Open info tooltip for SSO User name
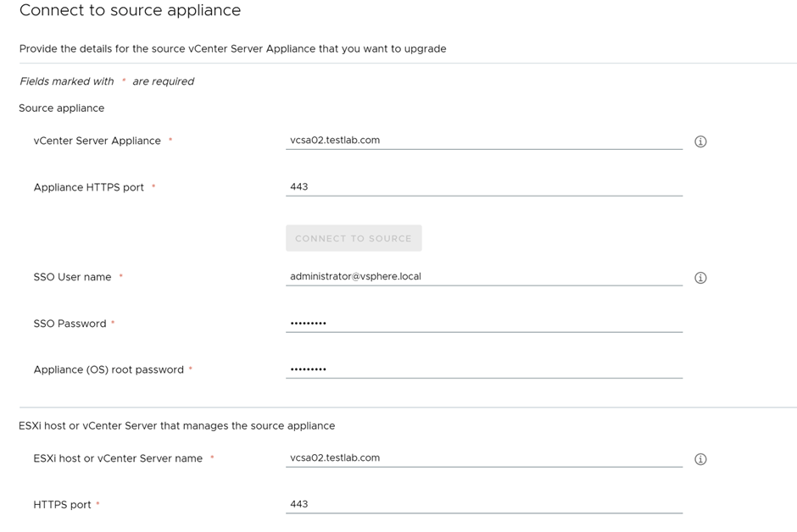797x532 pixels. point(700,278)
